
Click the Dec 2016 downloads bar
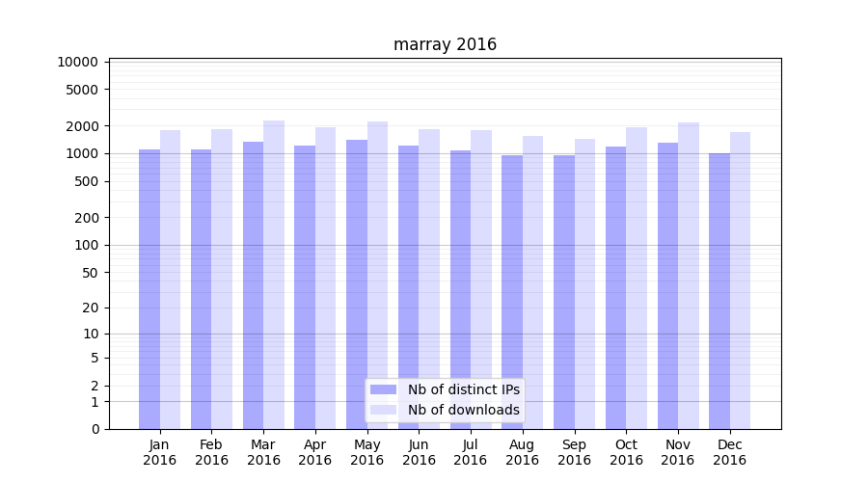(740, 281)
